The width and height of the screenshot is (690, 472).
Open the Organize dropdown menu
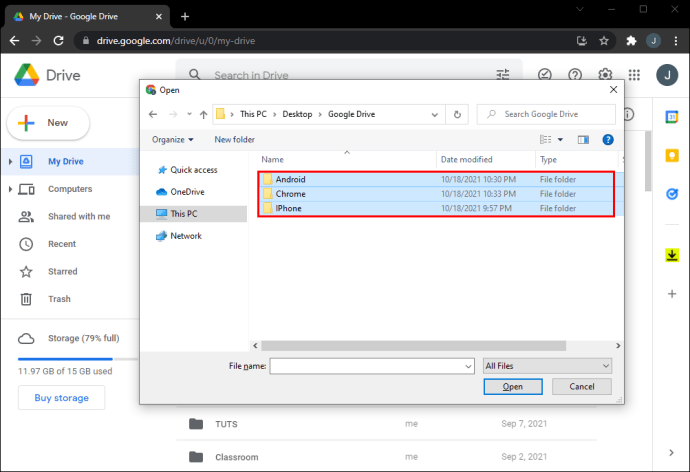(172, 140)
